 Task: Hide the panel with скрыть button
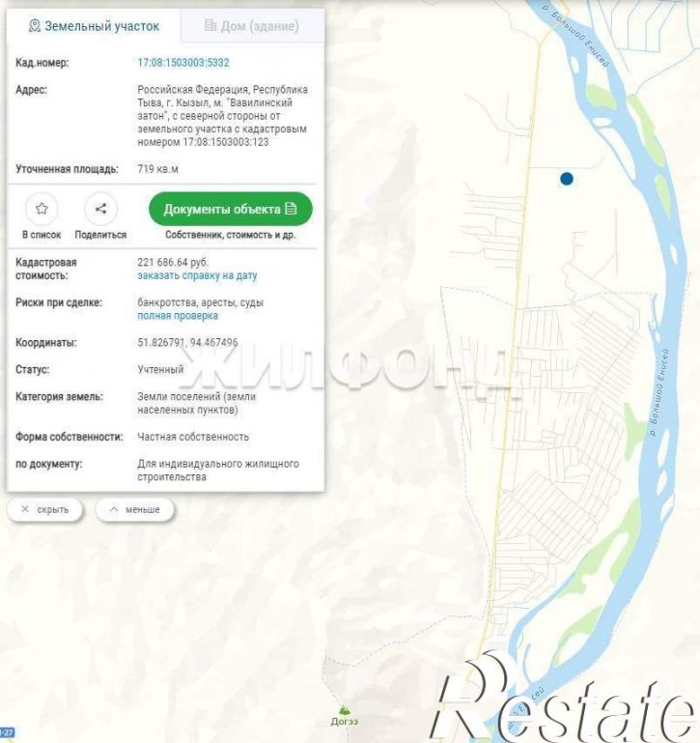click(x=45, y=510)
